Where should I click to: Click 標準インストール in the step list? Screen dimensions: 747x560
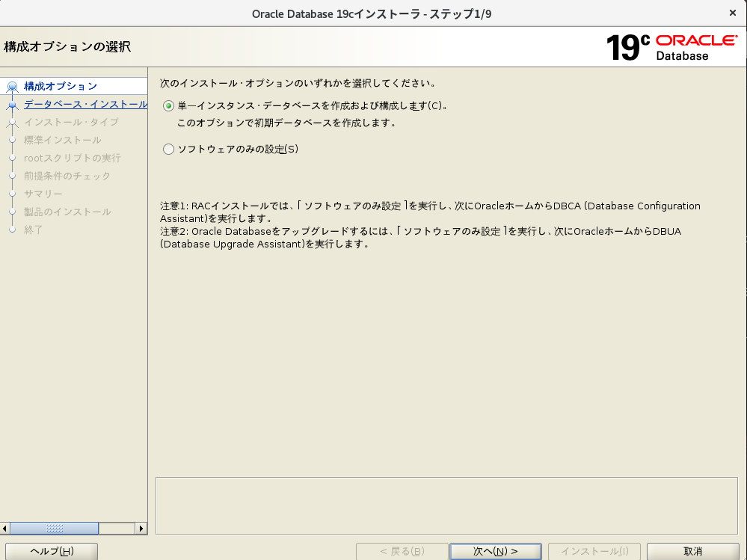[x=63, y=140]
